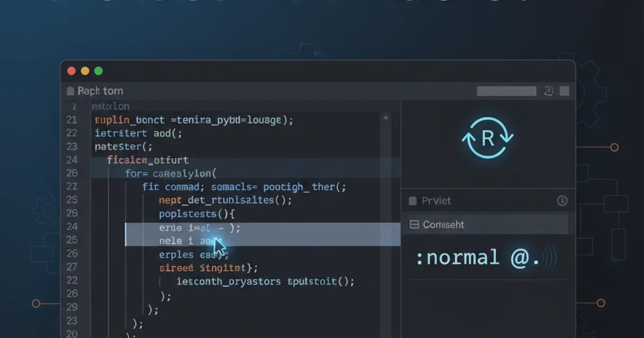644x338 pixels.
Task: Click the 'popisstests(){' code line
Action: pos(197,214)
